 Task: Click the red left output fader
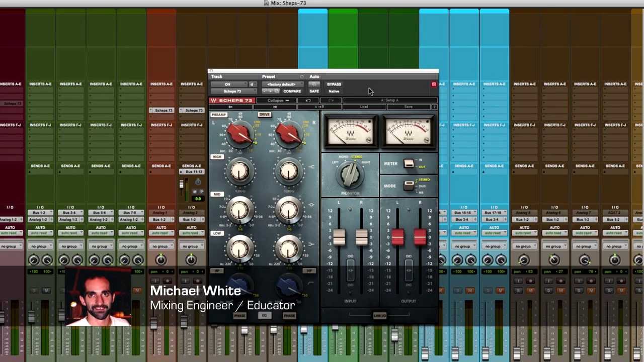coord(397,238)
